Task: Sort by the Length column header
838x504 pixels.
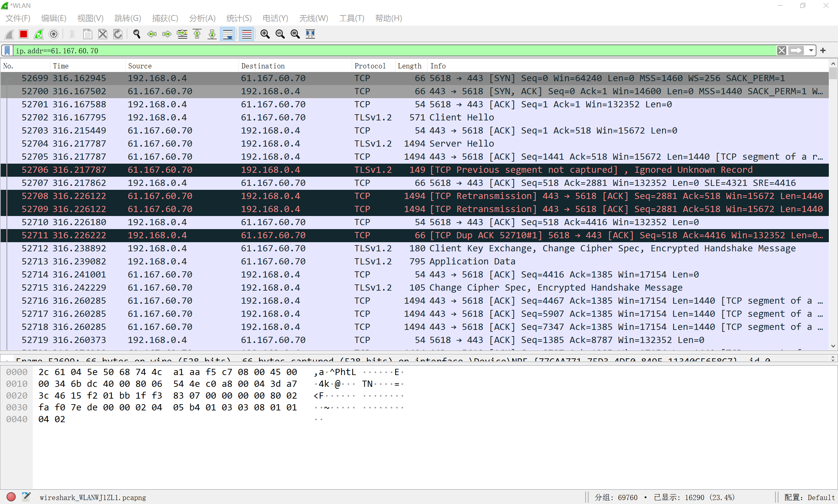Action: point(411,66)
